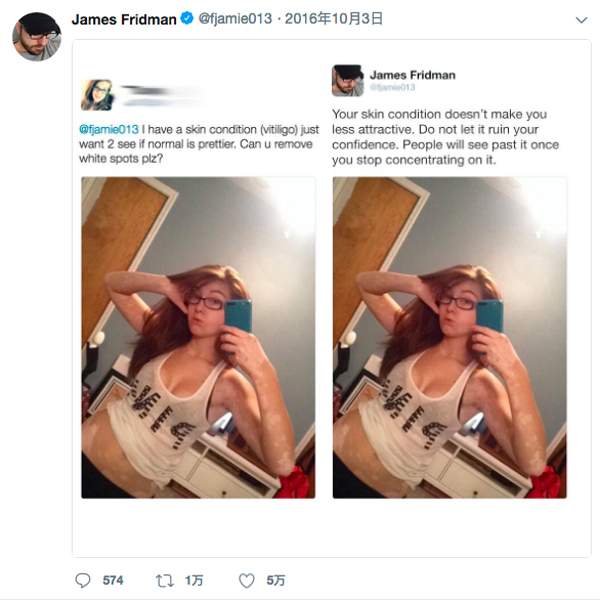The image size is (600, 600).
Task: Click the grey @fjamie013 handle in the right panel
Action: pos(392,88)
